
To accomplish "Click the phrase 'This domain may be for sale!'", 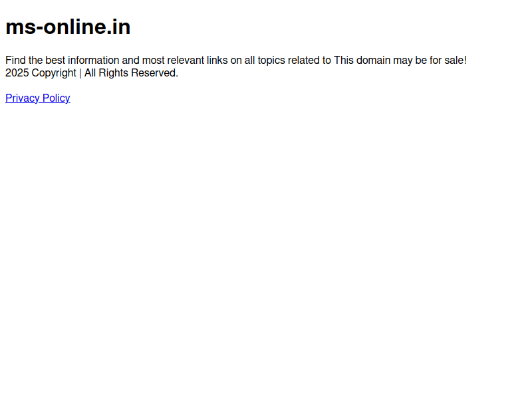I will tap(400, 61).
